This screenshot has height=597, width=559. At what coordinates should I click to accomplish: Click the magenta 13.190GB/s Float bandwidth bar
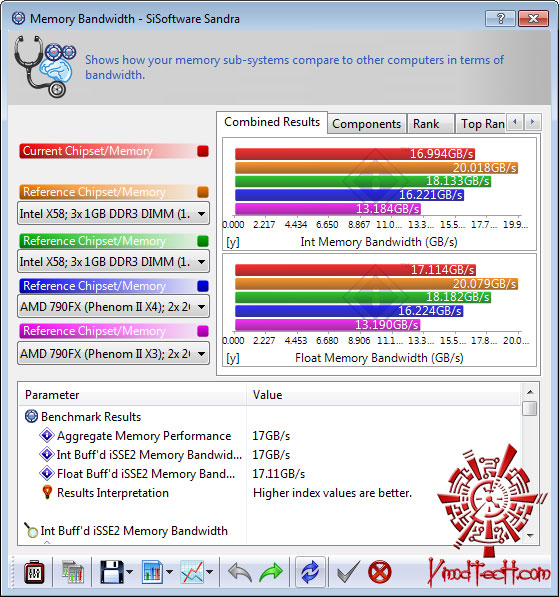click(327, 325)
